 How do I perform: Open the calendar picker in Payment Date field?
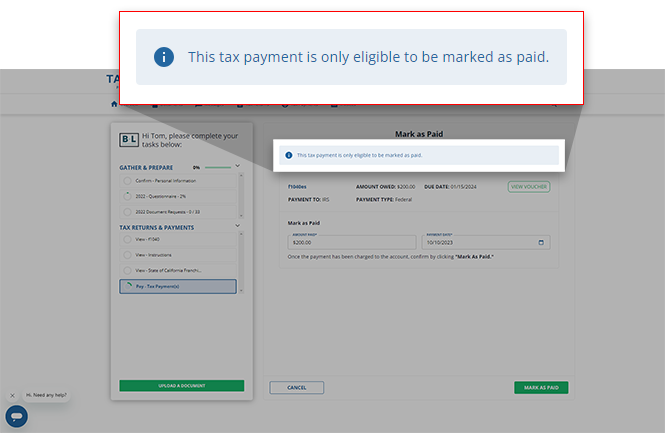(541, 243)
